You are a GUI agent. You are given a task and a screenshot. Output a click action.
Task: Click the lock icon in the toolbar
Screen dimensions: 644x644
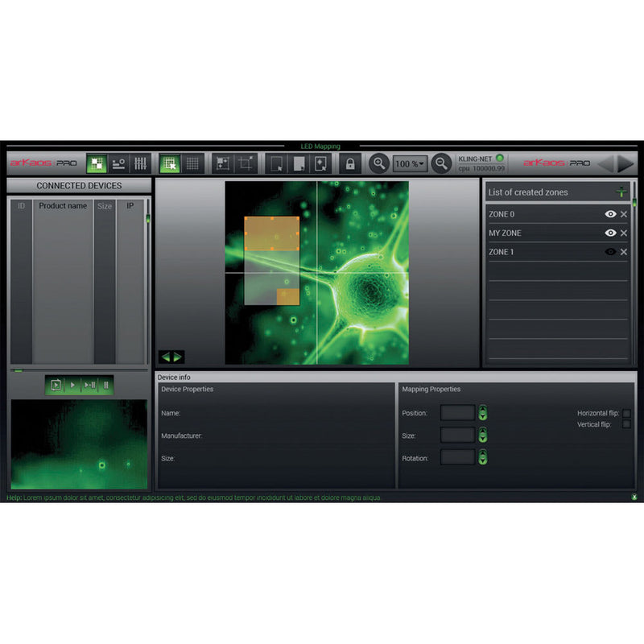[349, 163]
